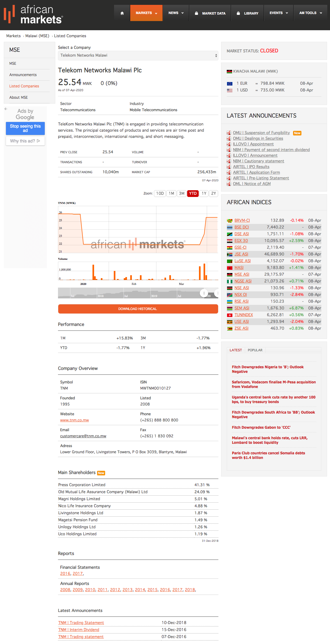Click the TNM price chart area

coord(138,230)
